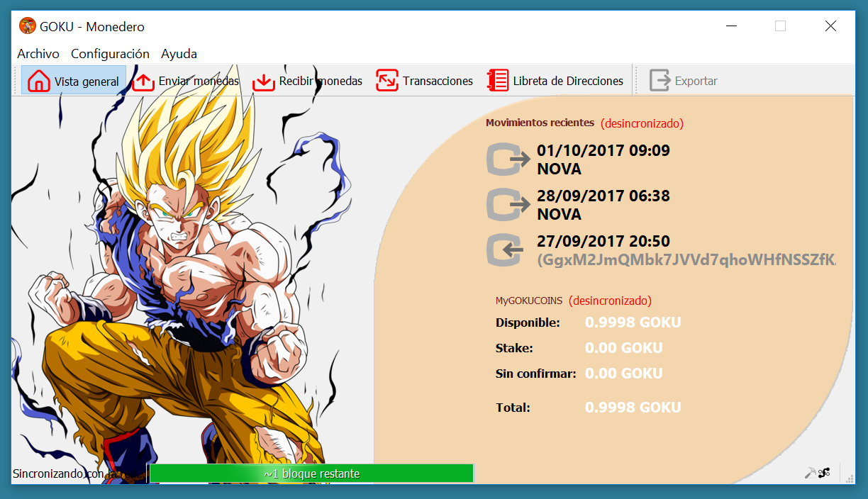Open the Vista general overview tab
The image size is (868, 499).
click(x=74, y=81)
